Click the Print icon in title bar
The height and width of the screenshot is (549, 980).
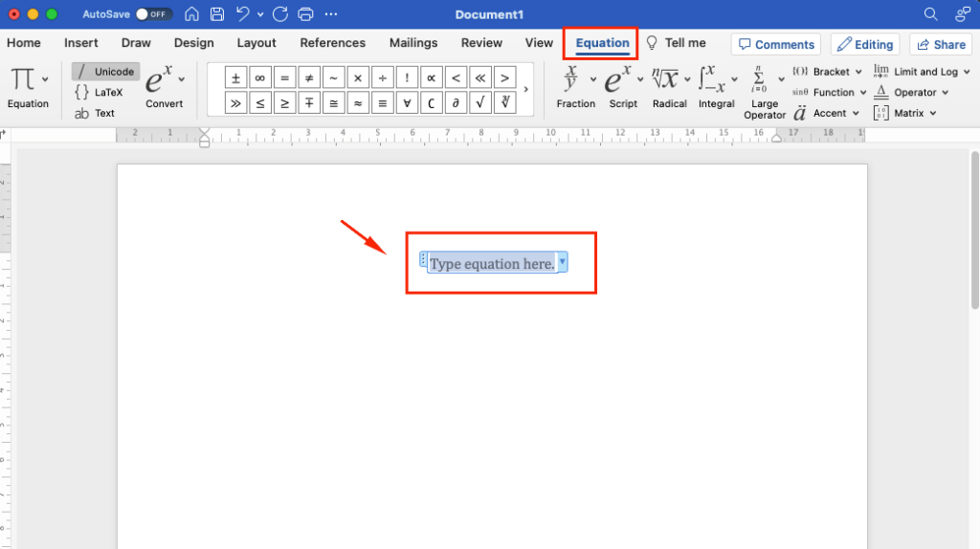tap(305, 14)
